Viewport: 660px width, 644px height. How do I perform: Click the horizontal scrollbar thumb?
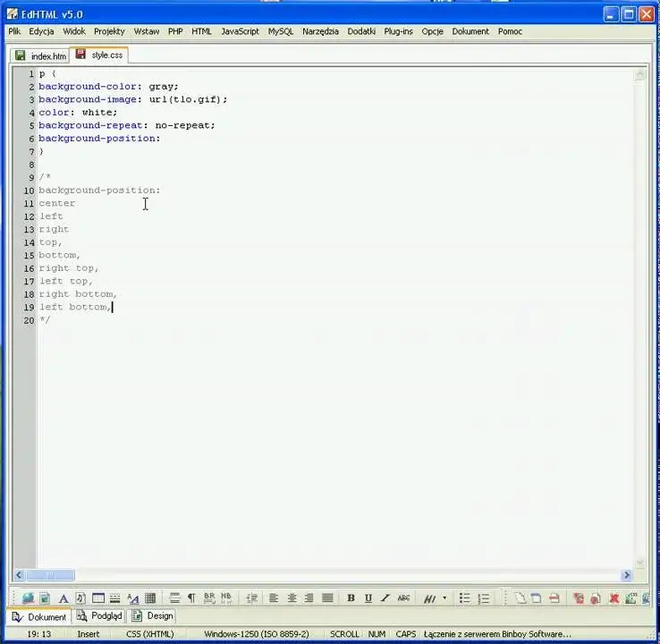point(50,574)
